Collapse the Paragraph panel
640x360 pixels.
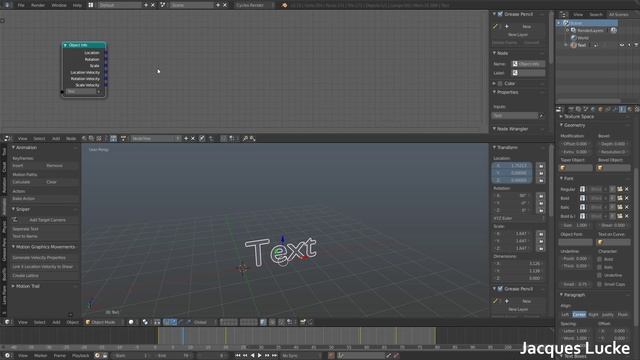(x=561, y=294)
